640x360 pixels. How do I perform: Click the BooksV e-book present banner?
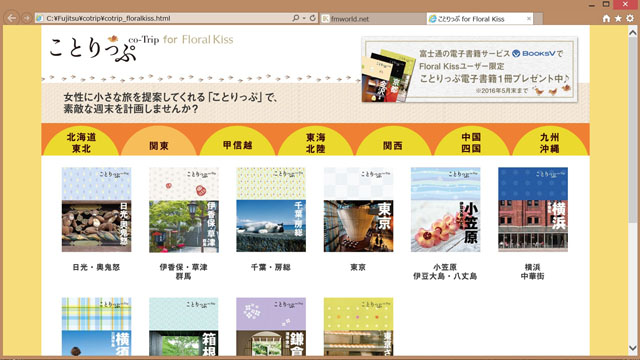(469, 69)
